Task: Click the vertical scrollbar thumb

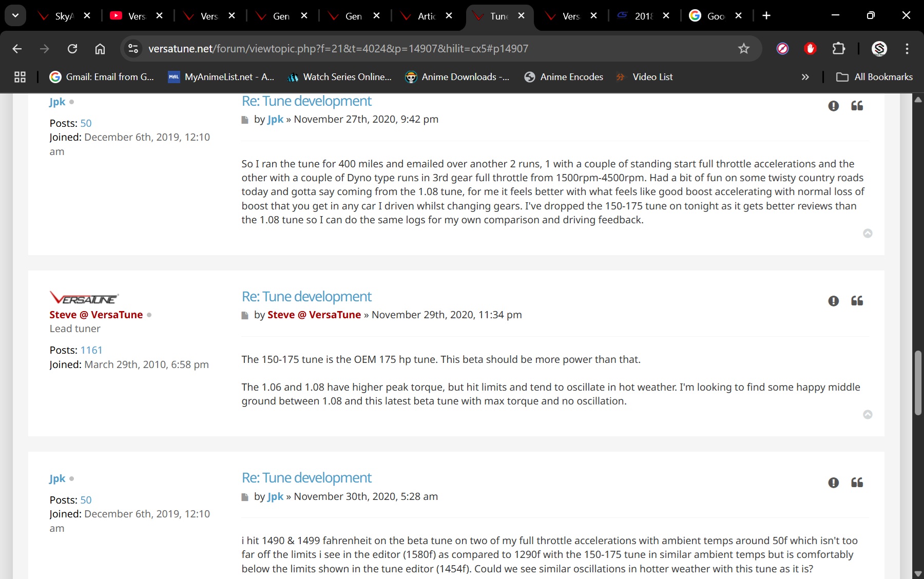Action: click(x=918, y=382)
